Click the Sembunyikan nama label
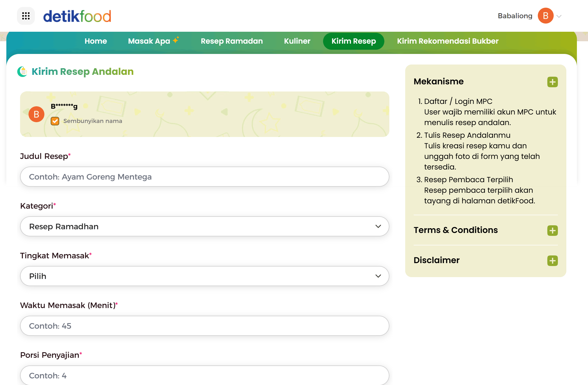588x385 pixels. click(93, 121)
